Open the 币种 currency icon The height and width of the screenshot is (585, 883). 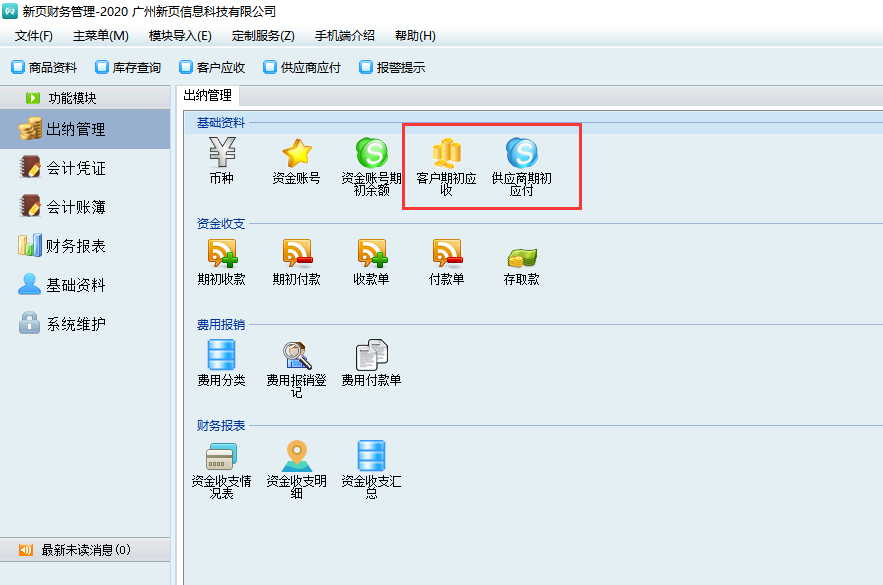point(221,153)
